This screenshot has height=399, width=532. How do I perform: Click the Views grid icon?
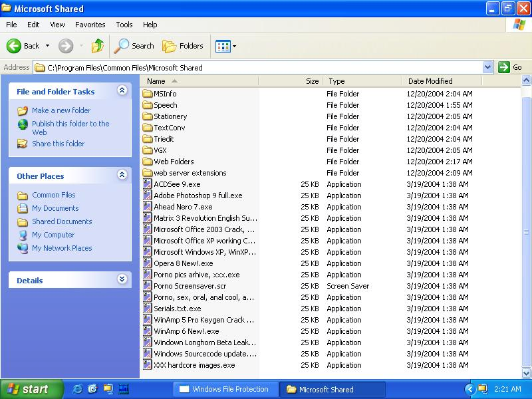(223, 46)
